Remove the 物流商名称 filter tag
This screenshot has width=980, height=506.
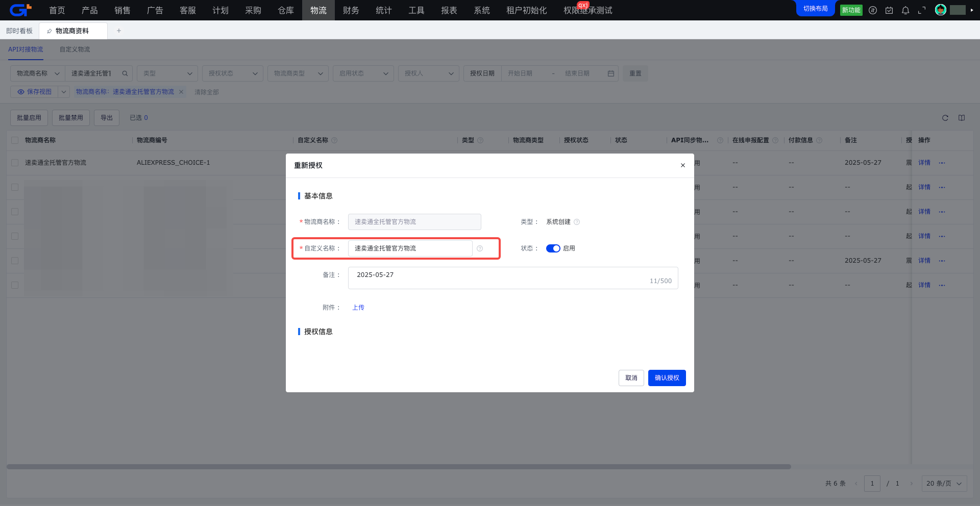click(x=181, y=92)
